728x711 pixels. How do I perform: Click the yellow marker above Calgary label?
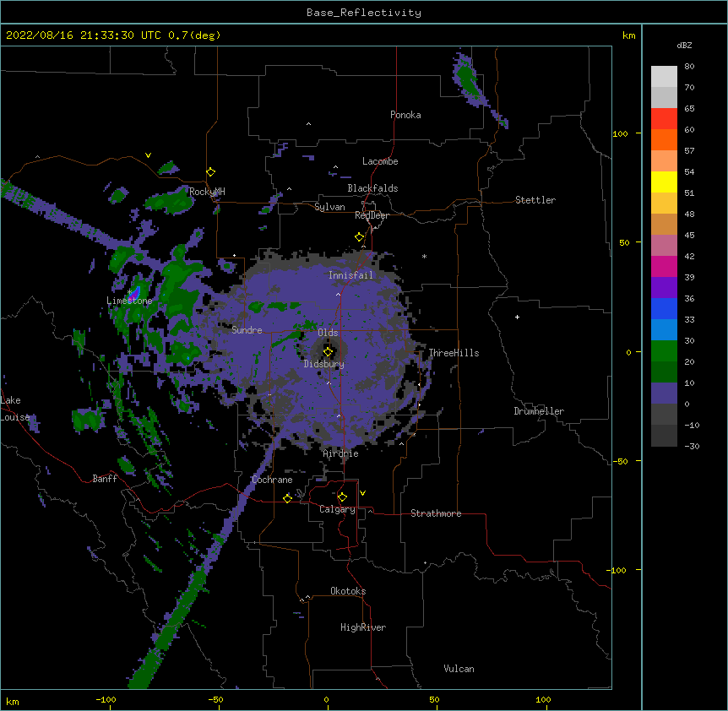[x=342, y=497]
